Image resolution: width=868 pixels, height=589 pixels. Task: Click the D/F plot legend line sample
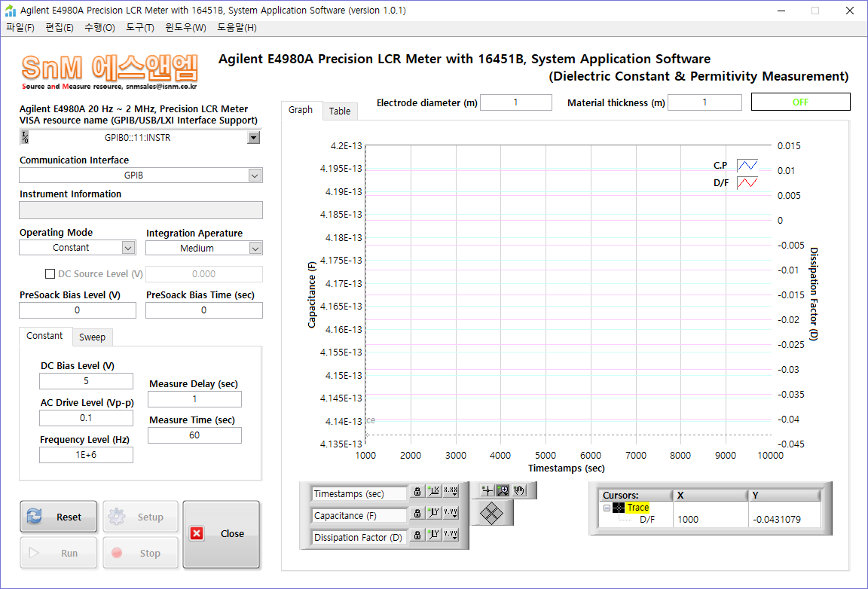pyautogui.click(x=747, y=183)
